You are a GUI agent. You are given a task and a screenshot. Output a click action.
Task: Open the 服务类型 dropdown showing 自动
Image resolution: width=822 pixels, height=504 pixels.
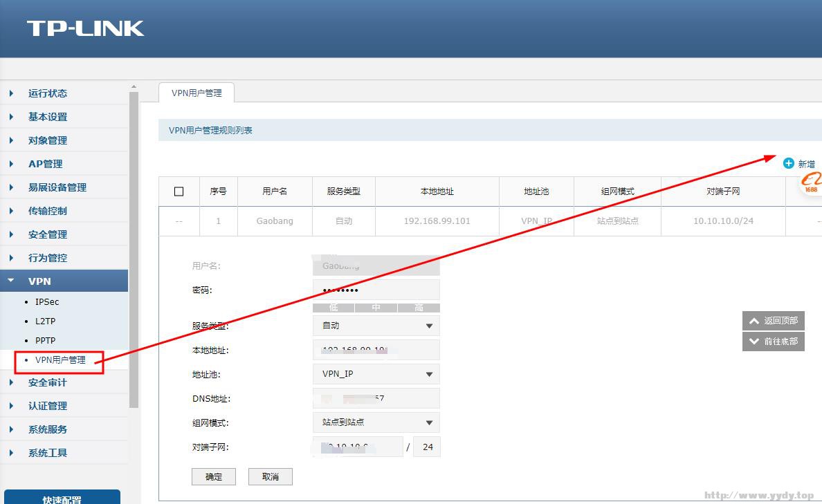pos(376,326)
